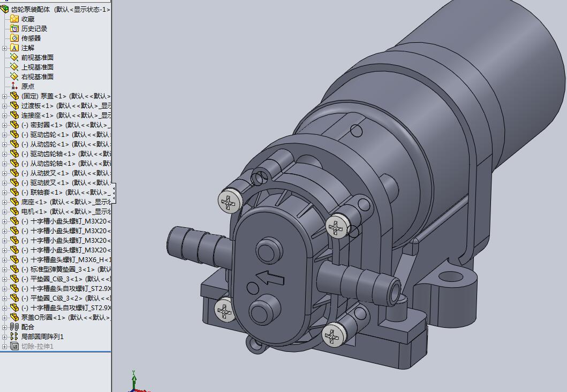This screenshot has width=567, height=392.
Task: Select the 原点 label
Action: coord(28,86)
